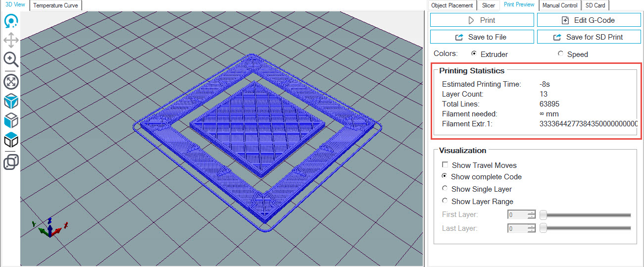Click the First Layer spinner arrows
Viewport: 644px width, 267px height.
[532, 214]
